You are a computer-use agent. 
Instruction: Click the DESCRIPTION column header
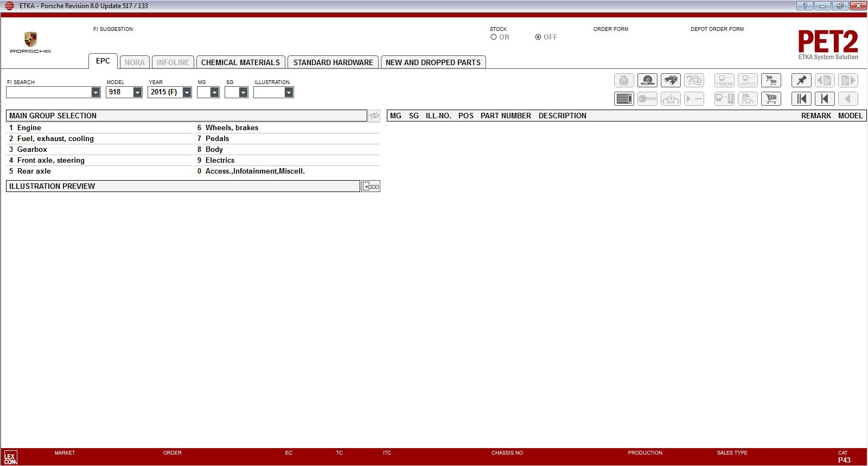coord(563,116)
